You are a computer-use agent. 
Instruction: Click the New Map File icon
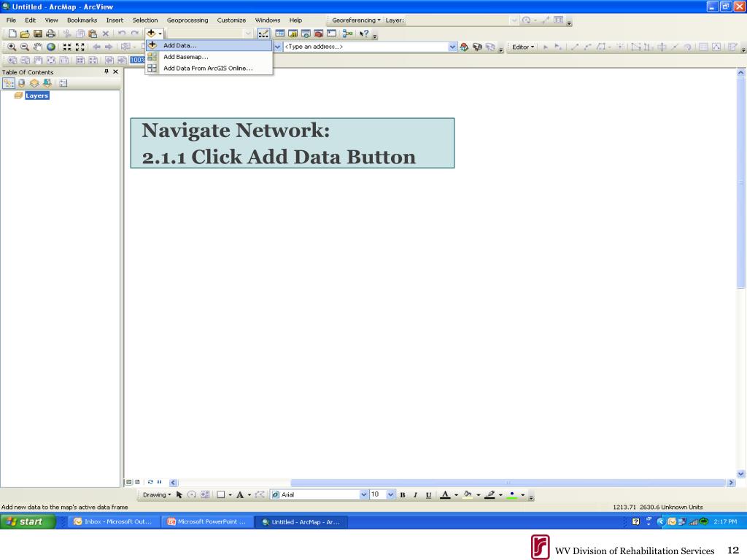coord(12,34)
